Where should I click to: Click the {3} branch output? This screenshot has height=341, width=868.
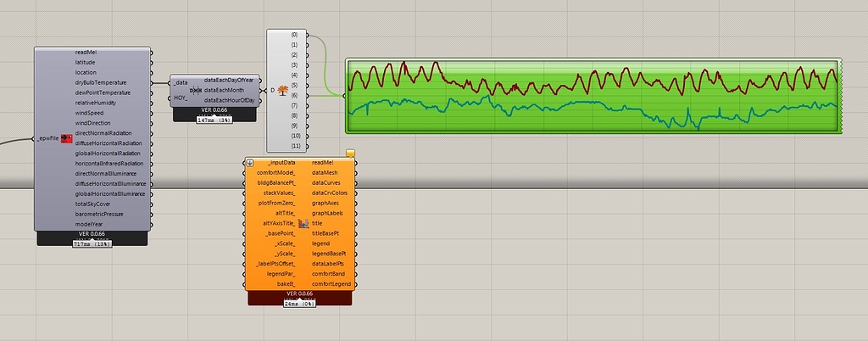click(x=294, y=64)
